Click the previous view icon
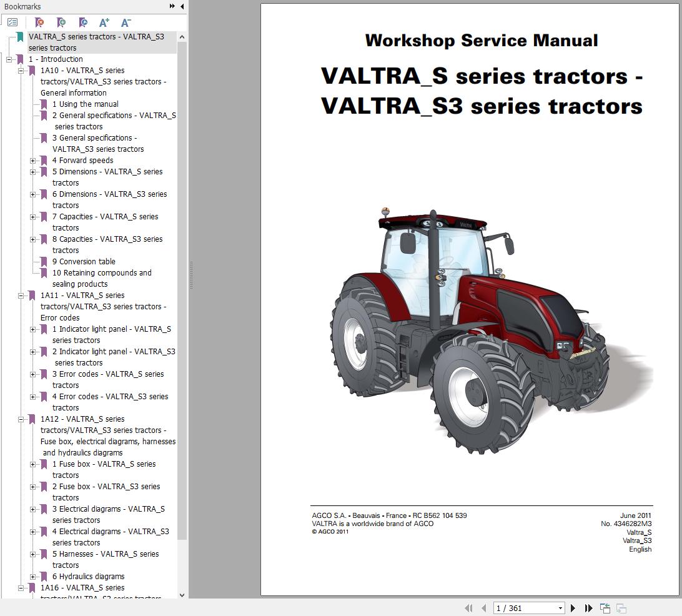682x616 pixels. pyautogui.click(x=605, y=608)
